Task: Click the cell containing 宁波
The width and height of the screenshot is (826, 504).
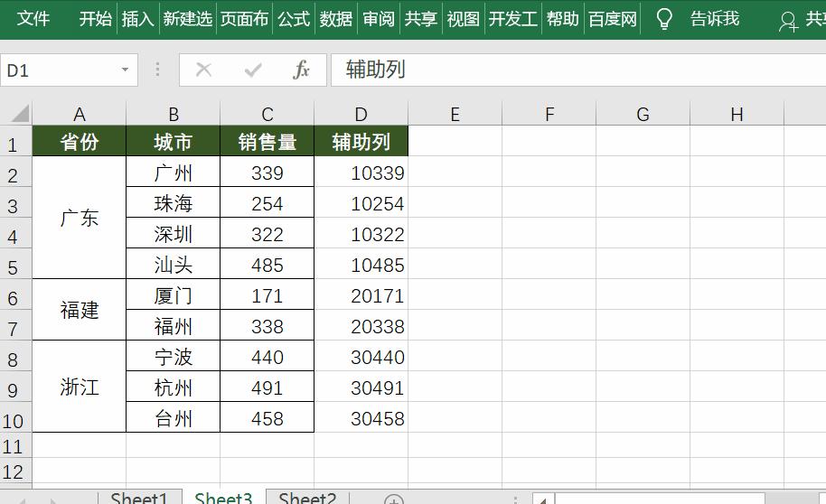Action: tap(173, 356)
